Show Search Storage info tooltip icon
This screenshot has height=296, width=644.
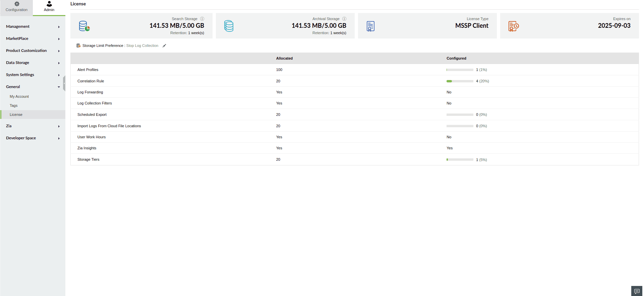202,19
